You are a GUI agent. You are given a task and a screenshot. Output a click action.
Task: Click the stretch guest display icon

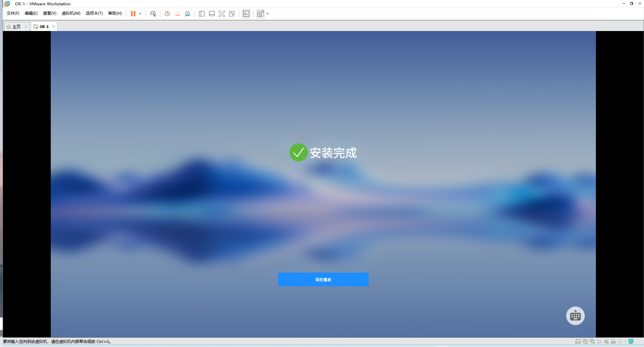click(261, 14)
